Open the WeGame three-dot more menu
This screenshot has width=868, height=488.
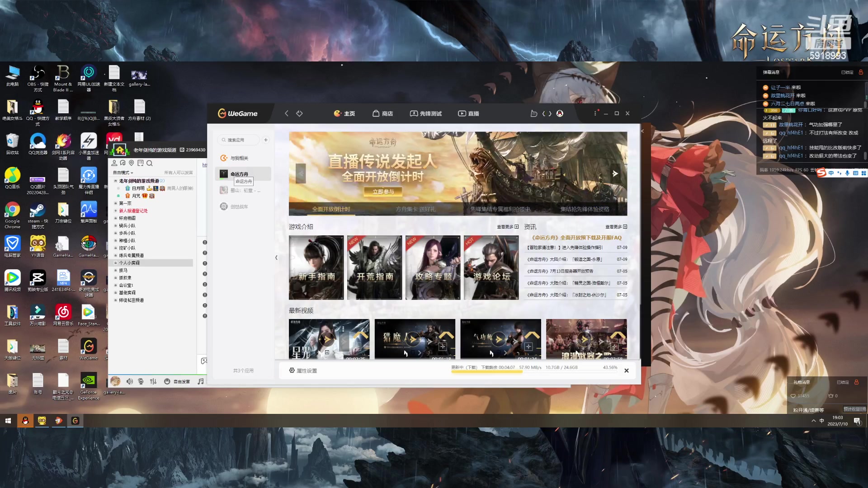point(595,113)
